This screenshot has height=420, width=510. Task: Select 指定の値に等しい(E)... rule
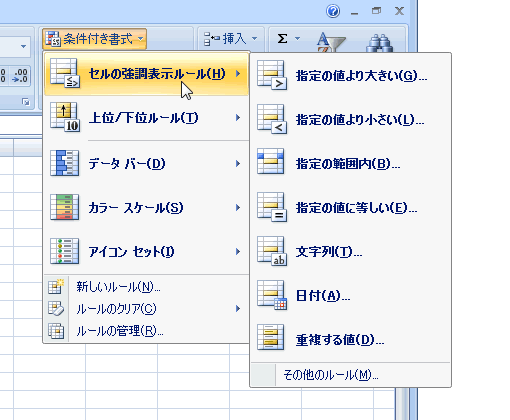pos(350,208)
